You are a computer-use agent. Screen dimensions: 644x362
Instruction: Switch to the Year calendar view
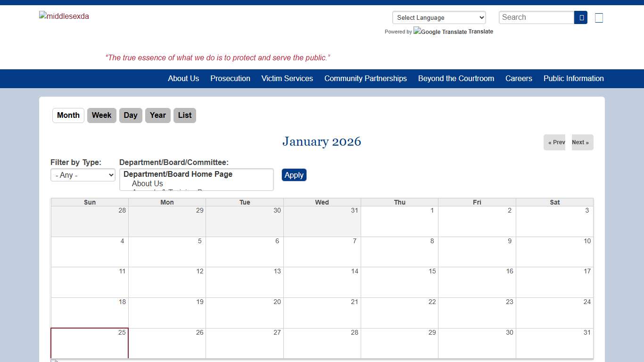tap(157, 115)
